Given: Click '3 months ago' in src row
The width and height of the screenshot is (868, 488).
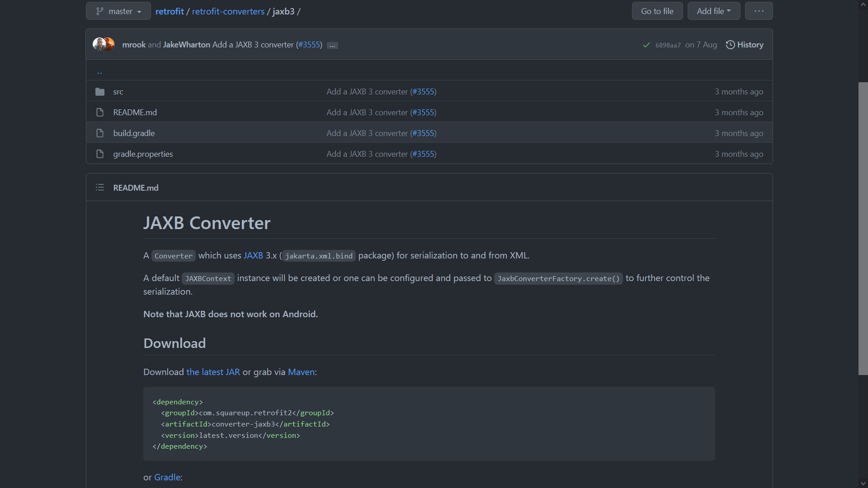Looking at the screenshot, I should coord(739,92).
